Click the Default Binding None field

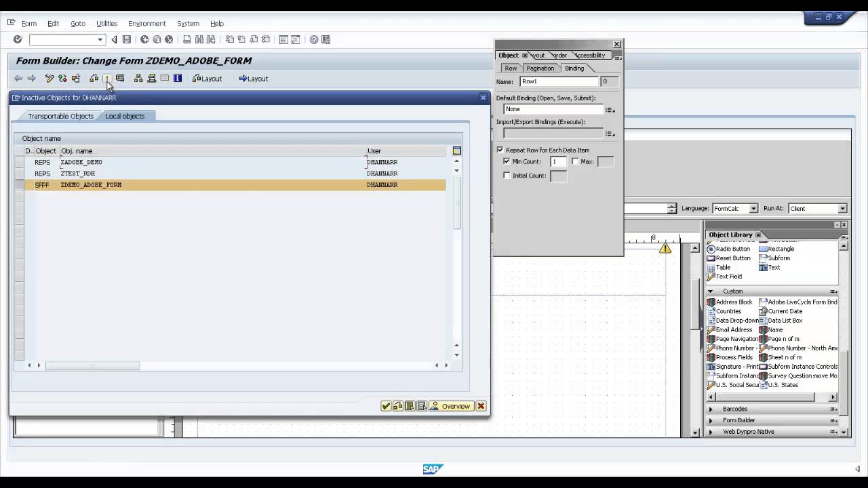[553, 109]
